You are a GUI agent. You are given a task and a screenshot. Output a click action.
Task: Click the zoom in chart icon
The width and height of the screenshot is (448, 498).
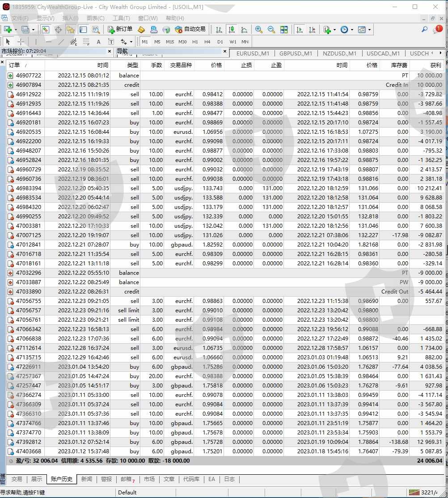coord(259,30)
